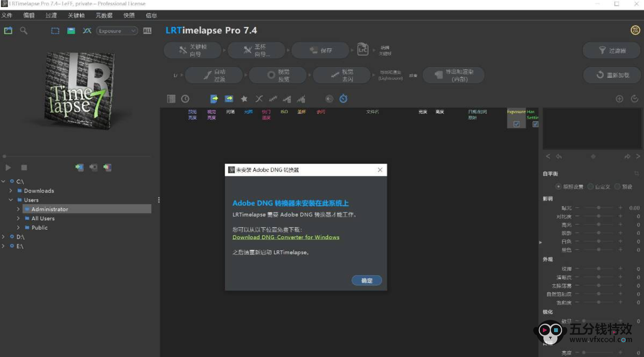Click the curved undo arrow under the right preview

click(559, 157)
